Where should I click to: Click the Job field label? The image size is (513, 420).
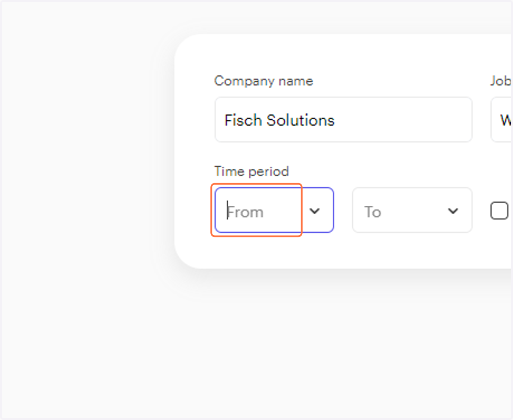click(501, 81)
